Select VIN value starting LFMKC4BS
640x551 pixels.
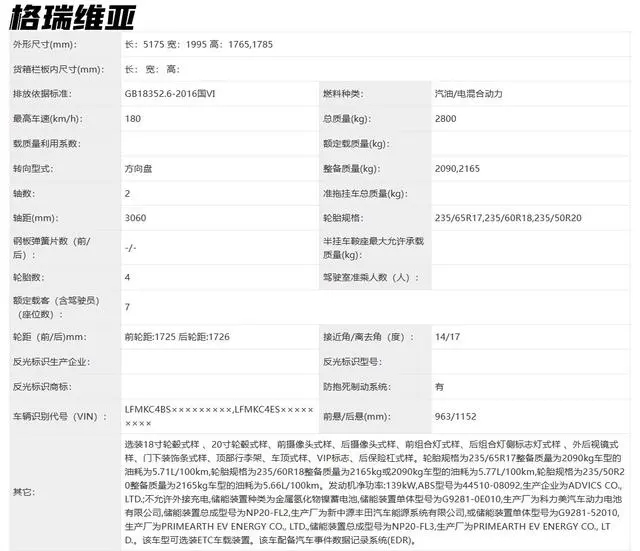coord(219,417)
